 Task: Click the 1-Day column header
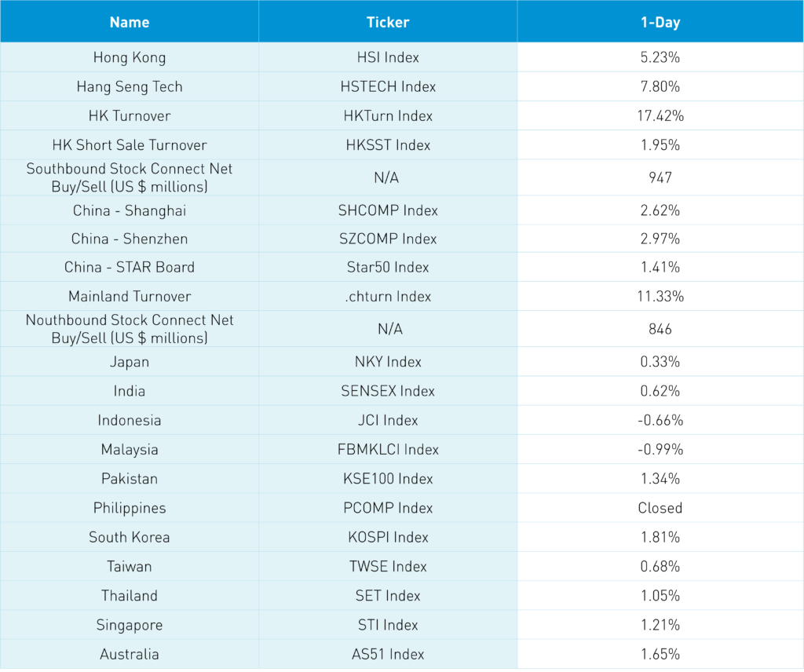(x=660, y=22)
